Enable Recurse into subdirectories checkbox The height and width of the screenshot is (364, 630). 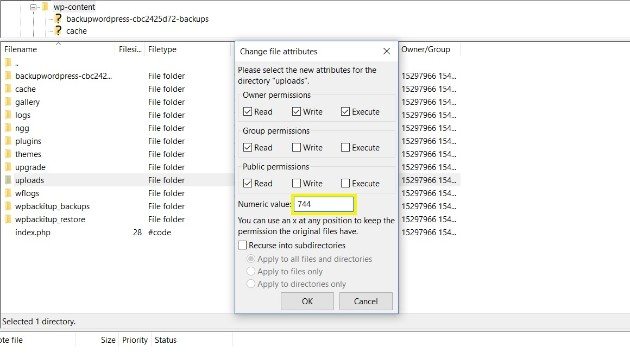point(243,245)
